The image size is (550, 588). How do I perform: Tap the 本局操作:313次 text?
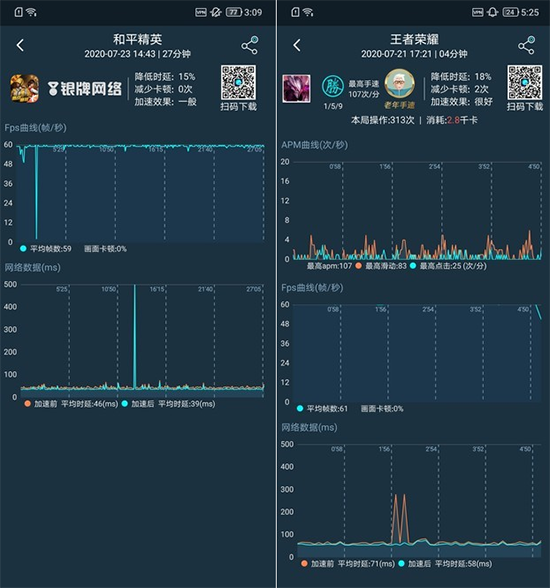383,120
